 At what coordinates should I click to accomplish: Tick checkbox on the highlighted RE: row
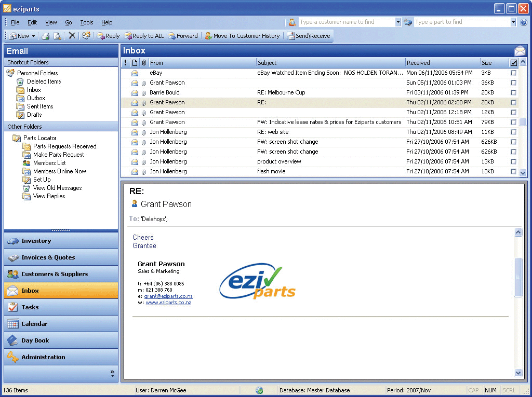(513, 102)
